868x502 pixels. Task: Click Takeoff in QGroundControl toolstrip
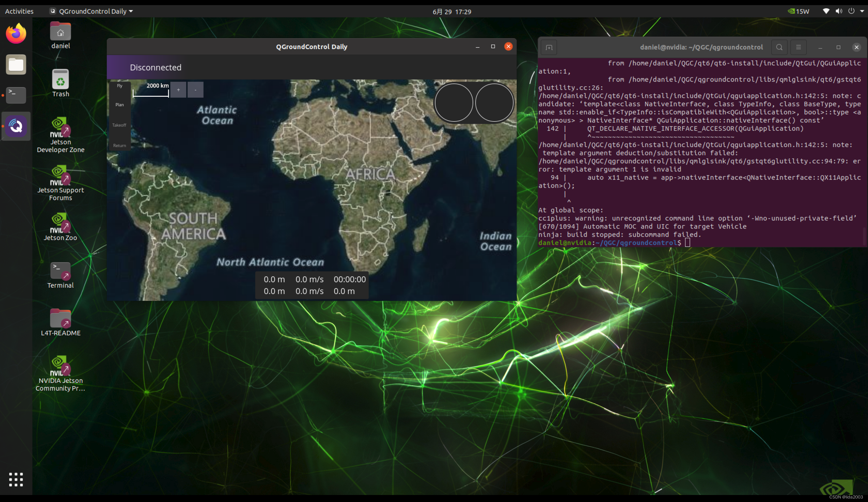119,125
